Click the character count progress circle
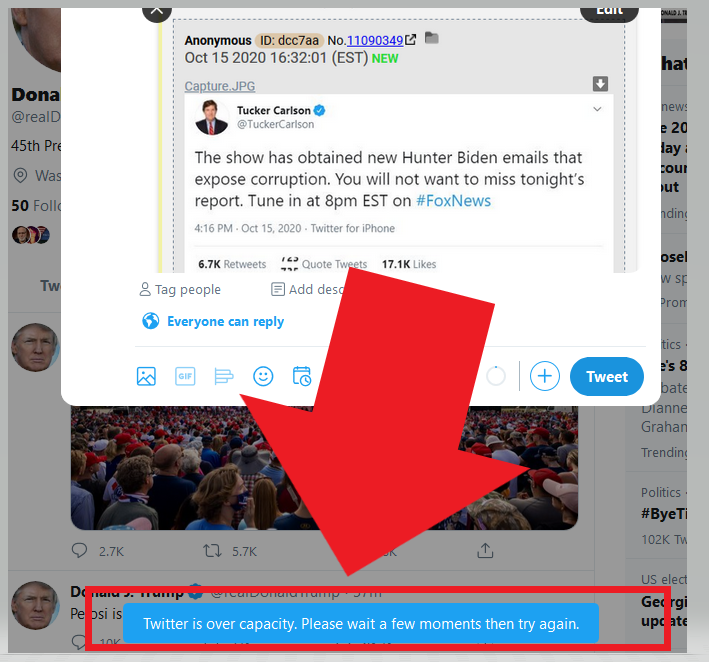 (x=496, y=376)
